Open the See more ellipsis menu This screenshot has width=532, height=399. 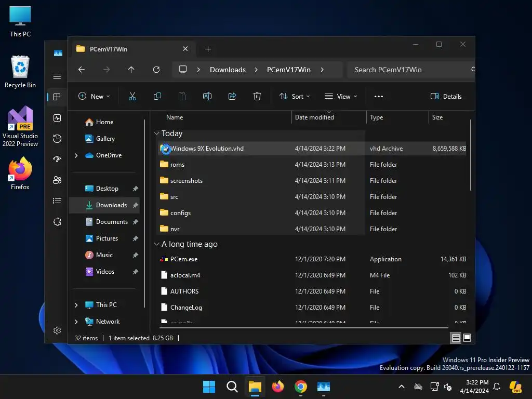[x=379, y=96]
